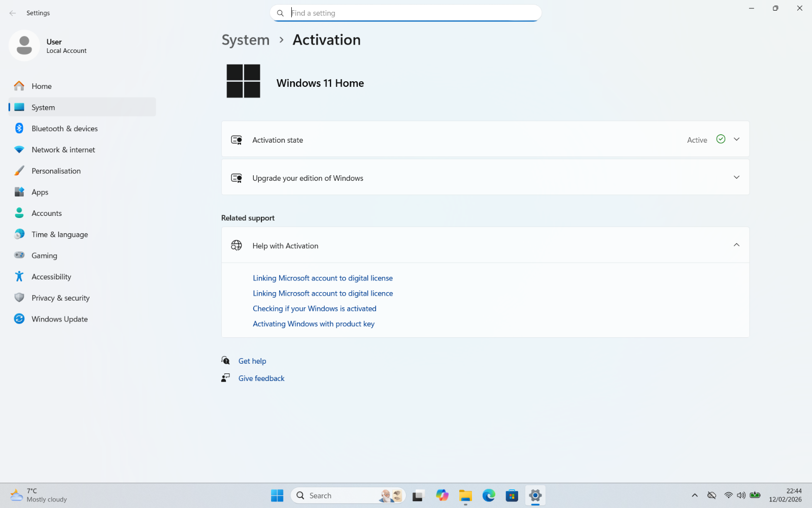Open Network & internet settings

click(x=63, y=150)
